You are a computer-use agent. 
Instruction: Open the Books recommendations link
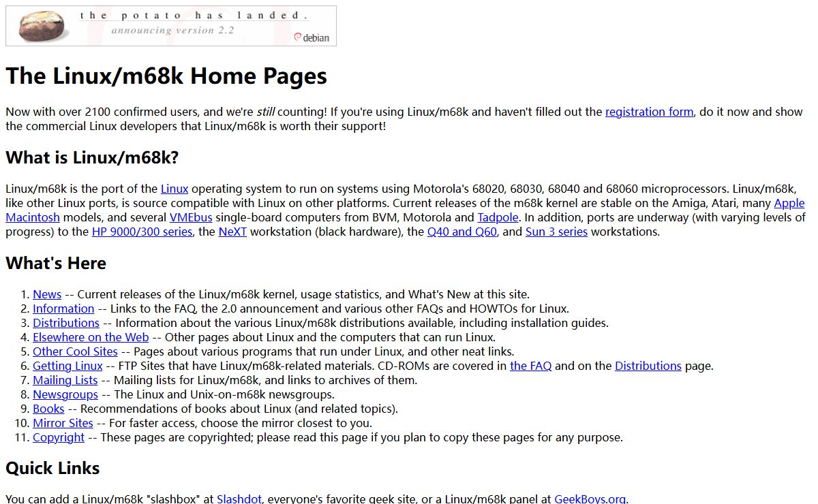pos(48,409)
